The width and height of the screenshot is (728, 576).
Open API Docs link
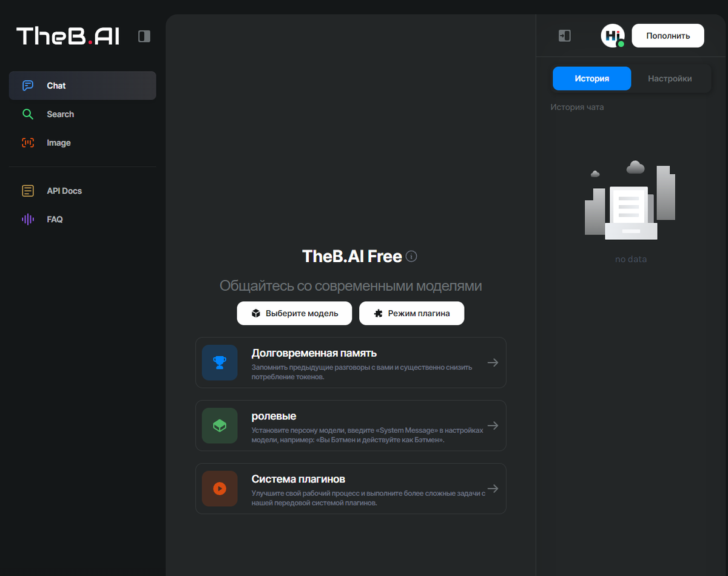pos(83,191)
